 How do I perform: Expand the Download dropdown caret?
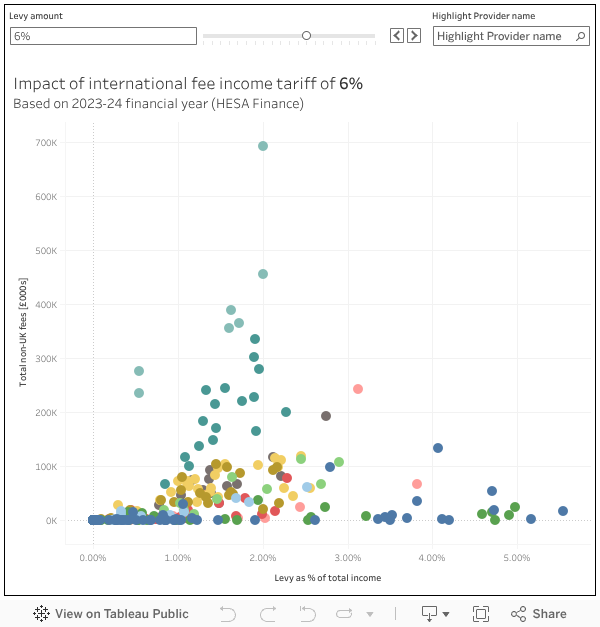pyautogui.click(x=446, y=615)
